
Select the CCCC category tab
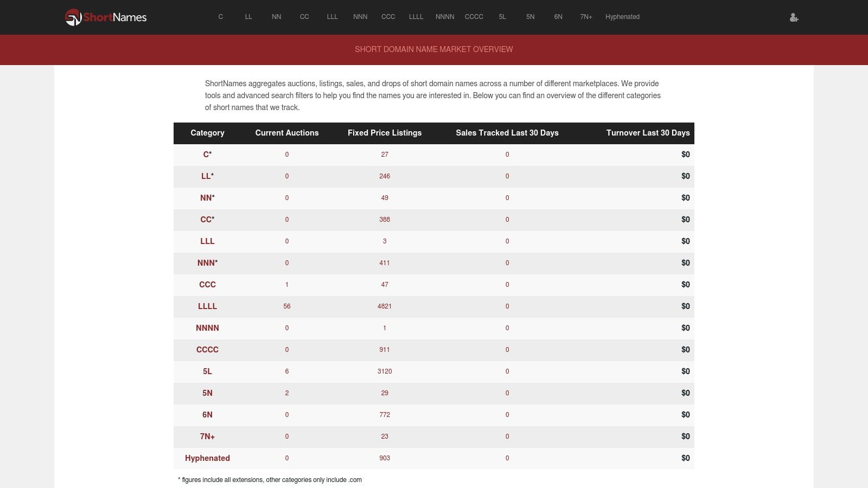(x=473, y=17)
